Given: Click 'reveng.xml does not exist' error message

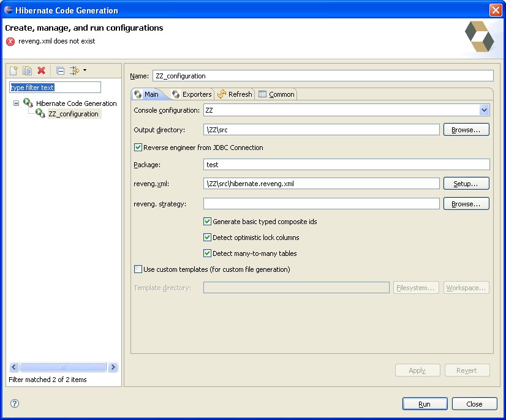Looking at the screenshot, I should 57,41.
